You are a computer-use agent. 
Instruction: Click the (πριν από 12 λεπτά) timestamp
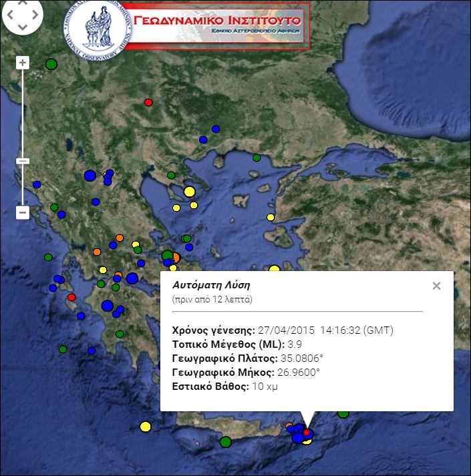point(212,299)
